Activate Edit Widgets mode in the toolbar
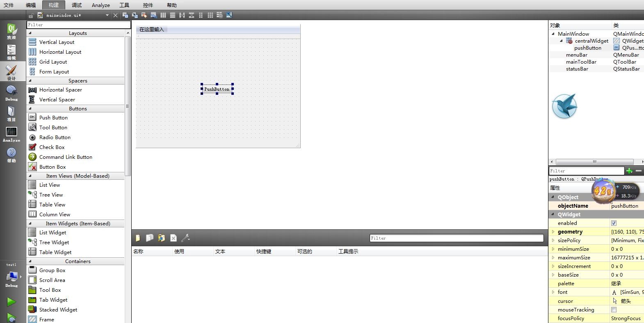This screenshot has height=323, width=644. pos(125,15)
